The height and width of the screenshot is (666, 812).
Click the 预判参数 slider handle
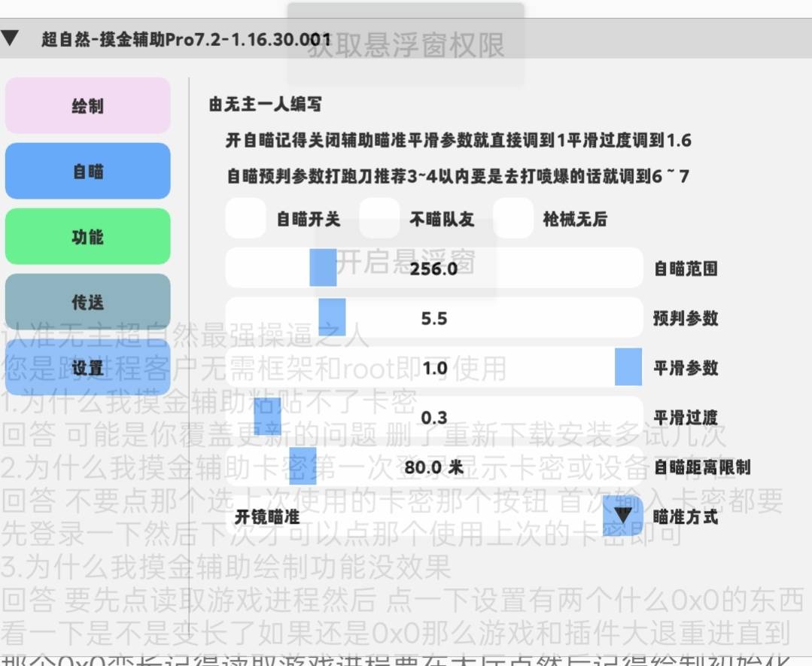tap(332, 318)
